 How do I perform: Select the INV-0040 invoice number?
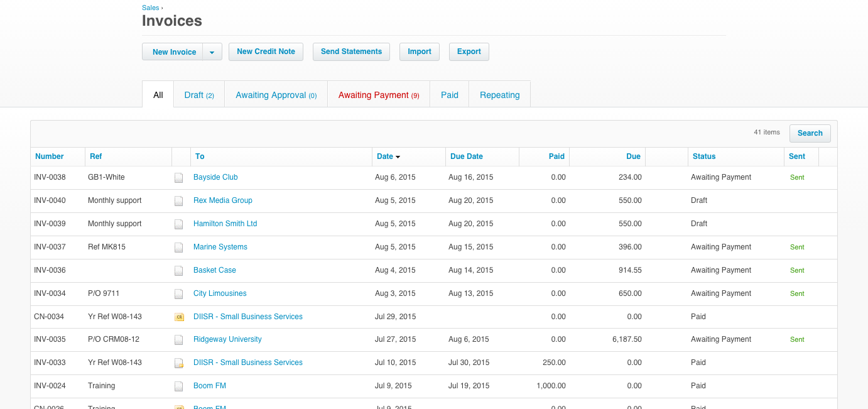(50, 200)
